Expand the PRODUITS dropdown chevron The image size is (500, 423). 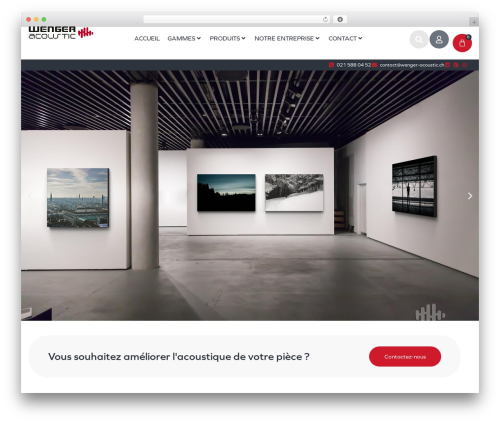pos(243,38)
